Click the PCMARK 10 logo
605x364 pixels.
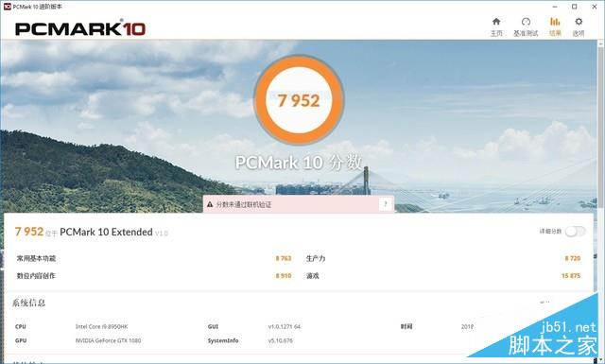80,29
